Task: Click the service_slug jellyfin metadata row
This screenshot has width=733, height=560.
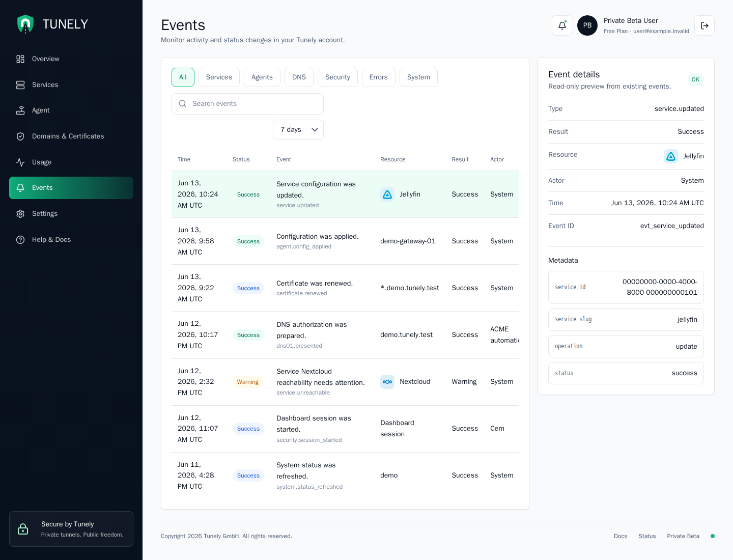Action: (626, 320)
